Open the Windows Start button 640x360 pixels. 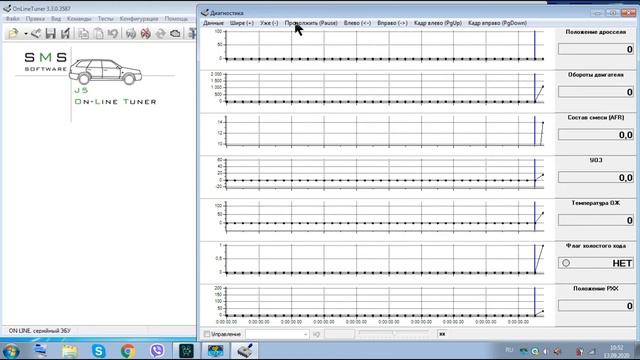11,351
